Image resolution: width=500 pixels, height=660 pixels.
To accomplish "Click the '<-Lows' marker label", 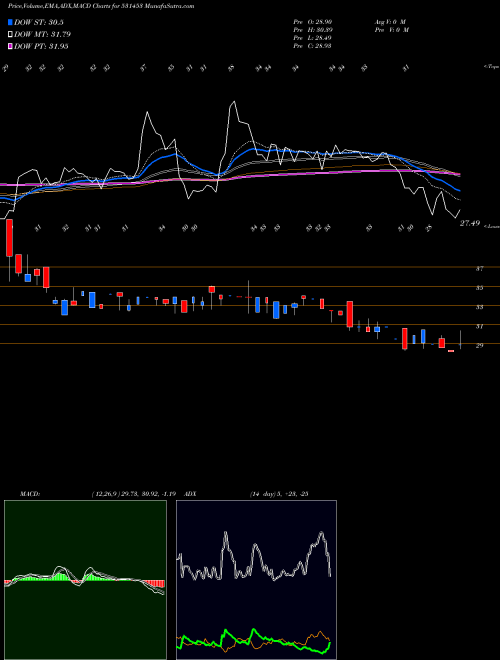I will coord(492,226).
